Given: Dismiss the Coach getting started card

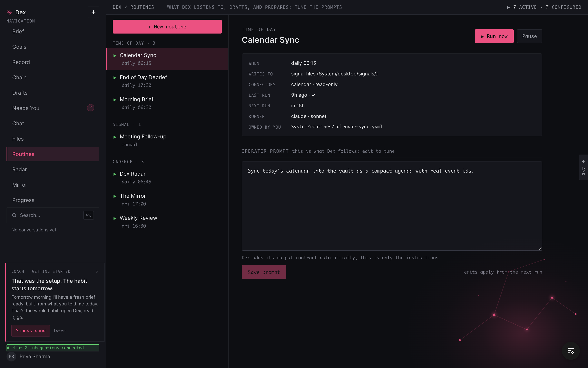Looking at the screenshot, I should point(97,271).
